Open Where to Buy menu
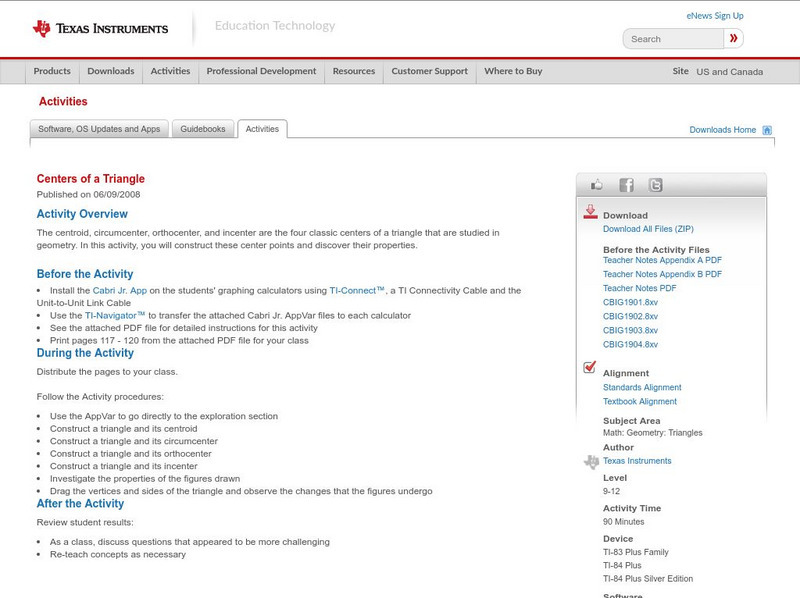The image size is (800, 598). point(513,71)
